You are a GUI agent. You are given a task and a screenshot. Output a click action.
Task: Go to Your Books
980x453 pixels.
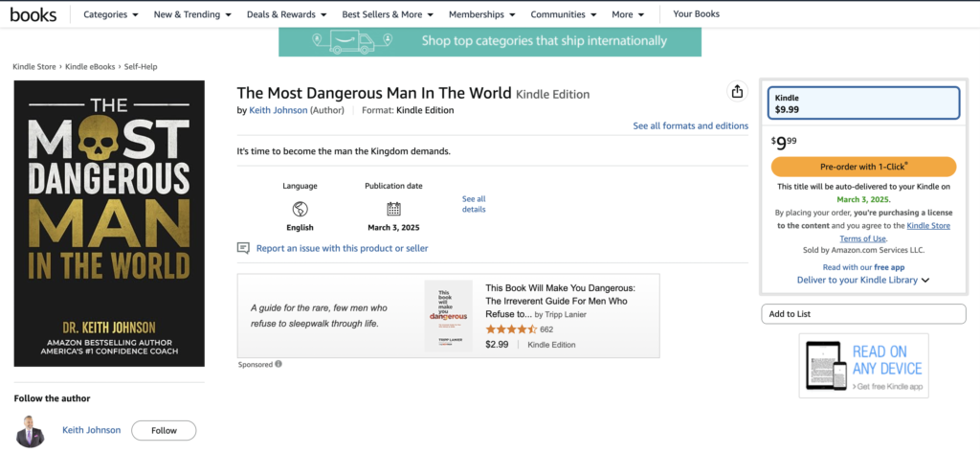696,13
